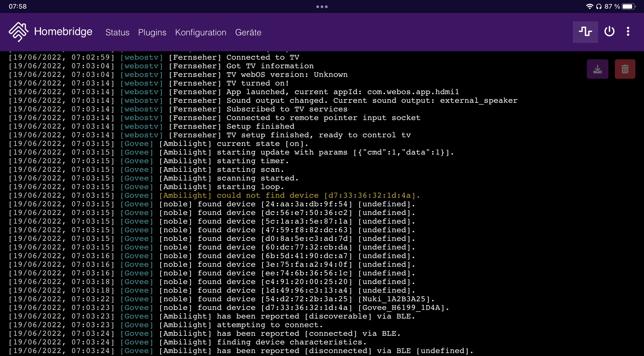The height and width of the screenshot is (356, 644).
Task: Tap the headphones status icon
Action: (x=599, y=6)
